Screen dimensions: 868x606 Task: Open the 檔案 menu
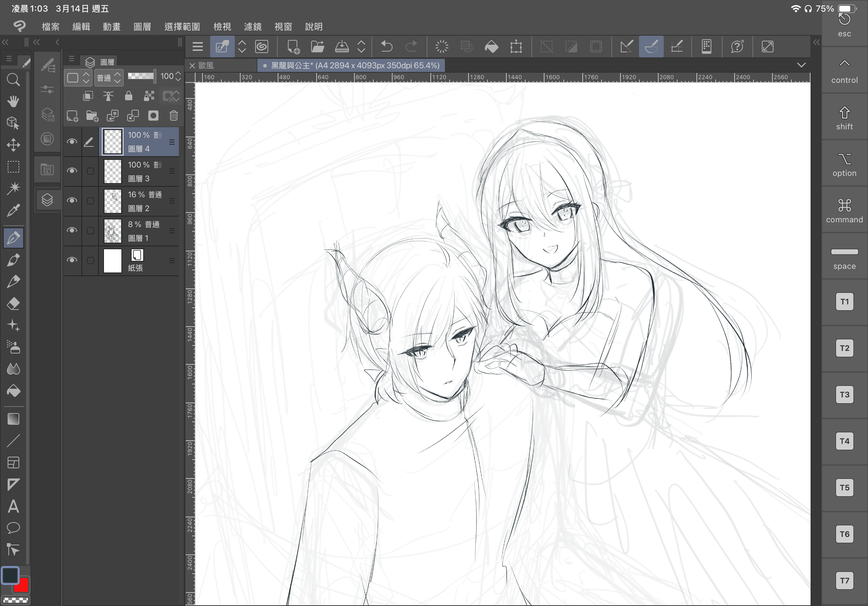pos(51,27)
